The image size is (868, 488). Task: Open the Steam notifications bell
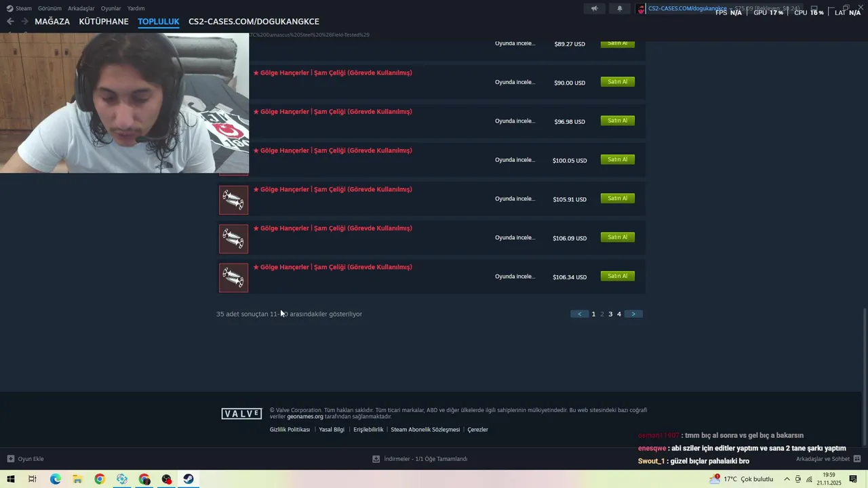[619, 9]
